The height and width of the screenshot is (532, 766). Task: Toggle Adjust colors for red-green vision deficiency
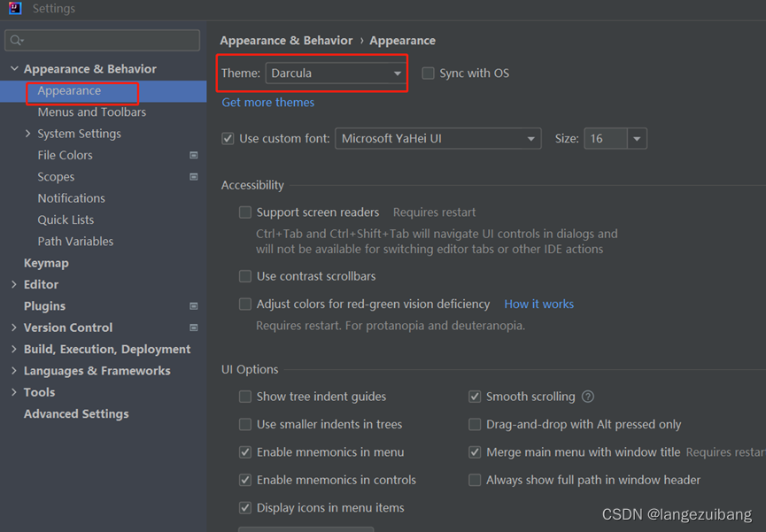[245, 305]
